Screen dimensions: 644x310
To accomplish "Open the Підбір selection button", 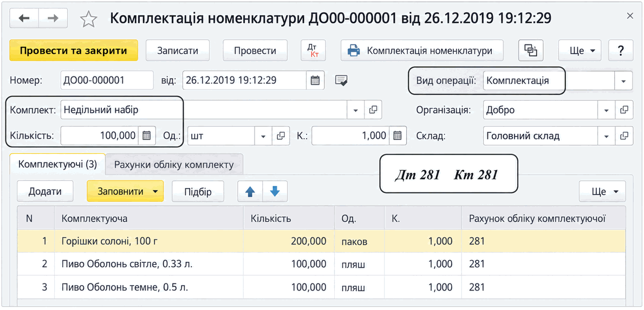I will click(x=198, y=191).
